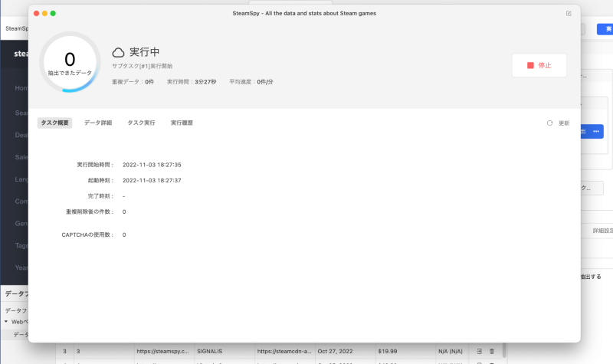This screenshot has height=364, width=613.
Task: Click the 重複データ 0件 status
Action: [x=133, y=82]
